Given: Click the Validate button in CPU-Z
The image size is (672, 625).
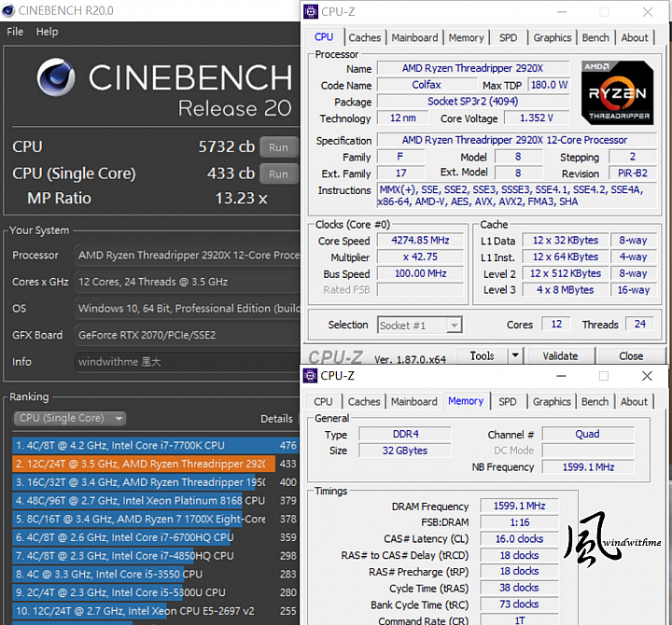Looking at the screenshot, I should pyautogui.click(x=560, y=356).
